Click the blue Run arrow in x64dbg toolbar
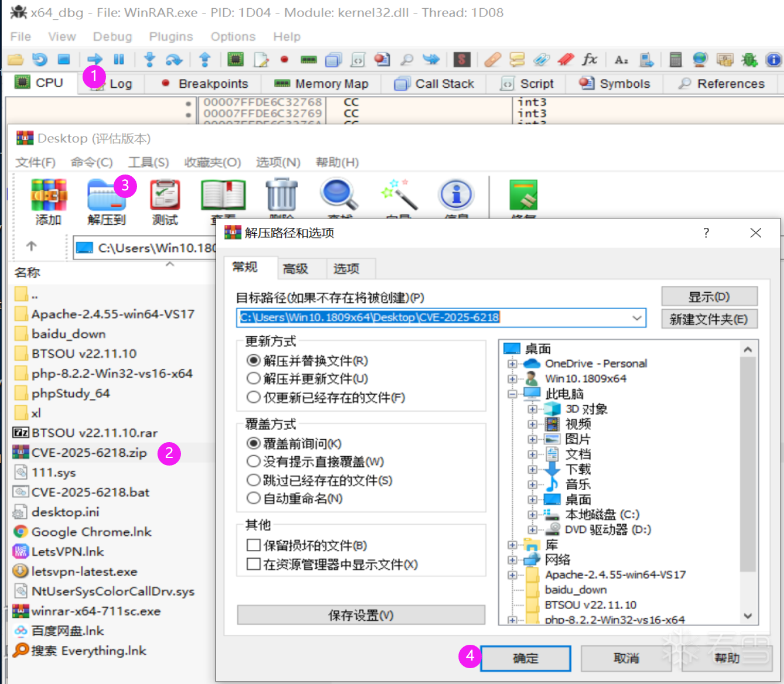The image size is (784, 684). coord(94,59)
